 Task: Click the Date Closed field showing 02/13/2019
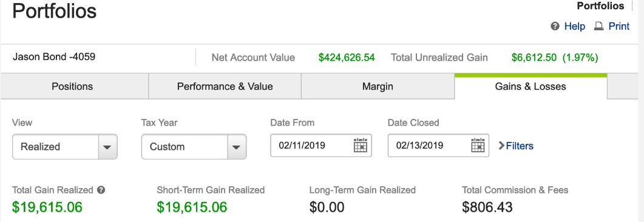pos(438,146)
